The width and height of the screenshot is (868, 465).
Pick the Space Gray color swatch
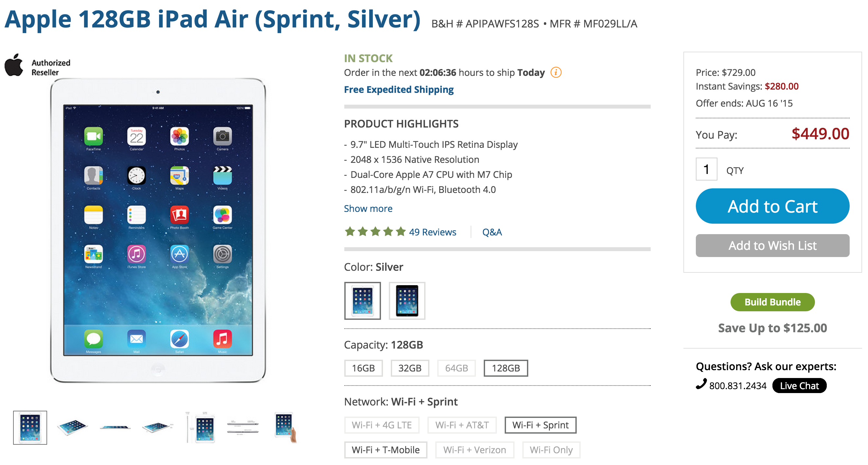coord(407,300)
